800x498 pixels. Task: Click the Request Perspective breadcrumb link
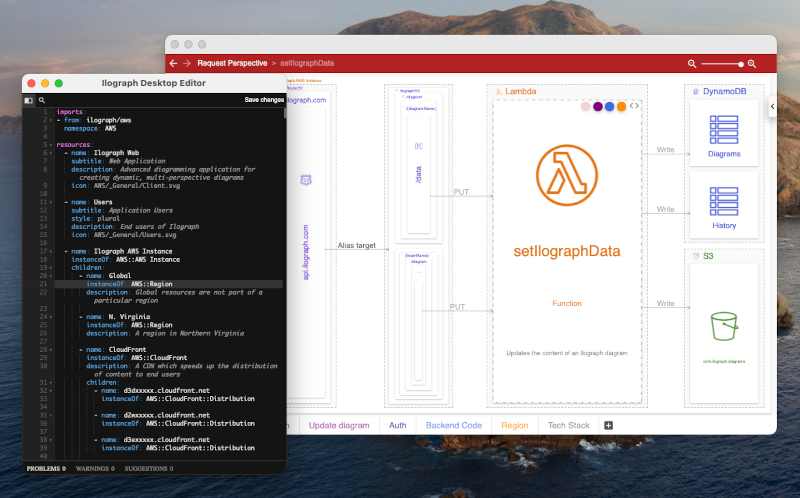click(x=232, y=63)
